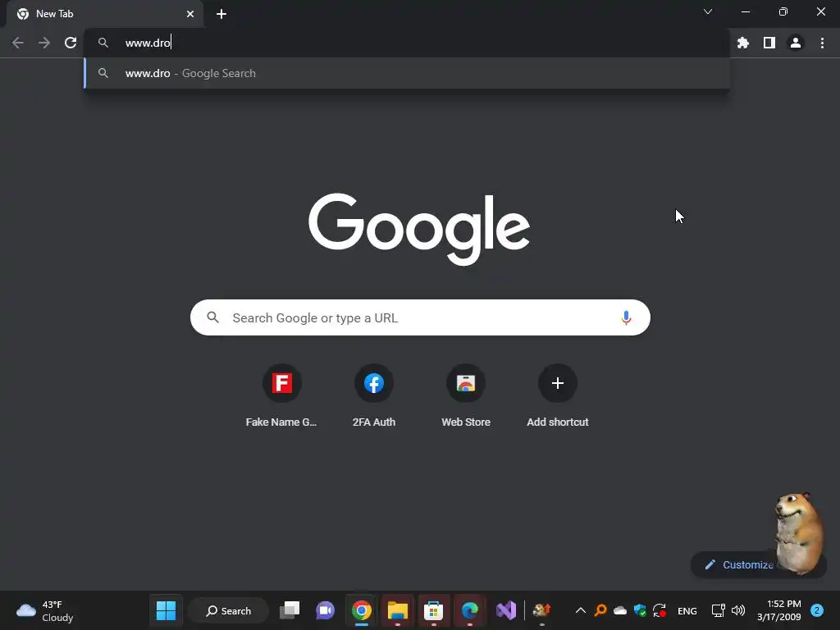Click the Google logo

click(x=419, y=229)
